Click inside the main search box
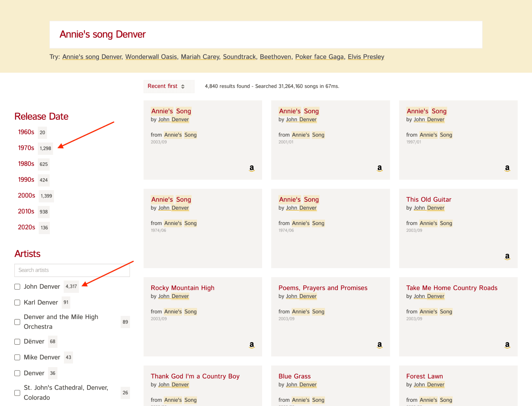 click(x=266, y=34)
